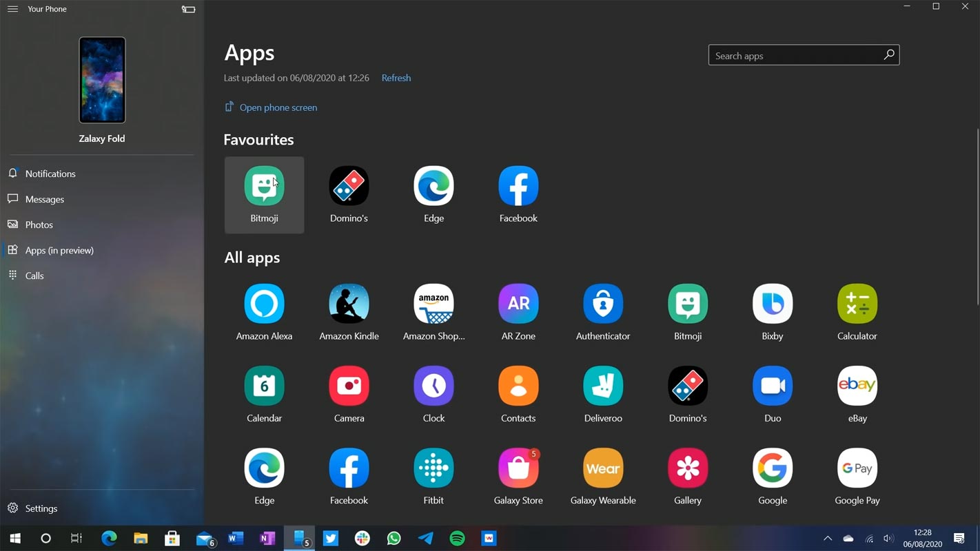Open File Explorer from the taskbar

pos(141,538)
